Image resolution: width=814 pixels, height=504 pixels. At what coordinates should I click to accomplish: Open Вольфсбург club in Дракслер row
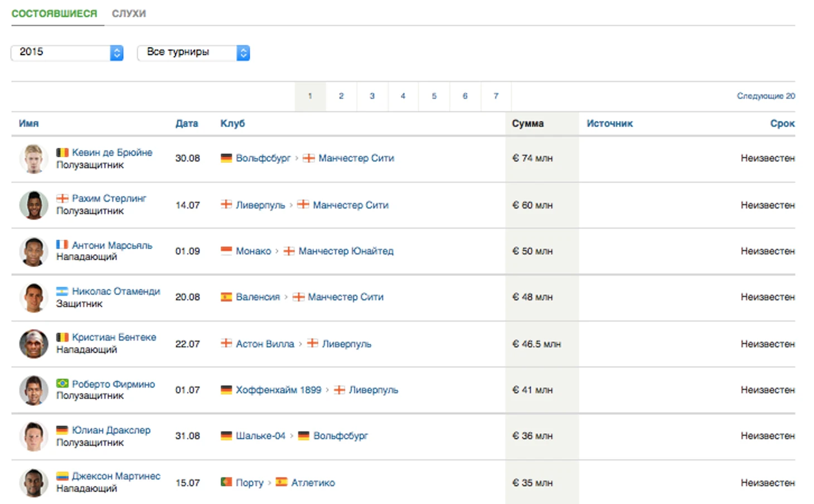pos(341,436)
